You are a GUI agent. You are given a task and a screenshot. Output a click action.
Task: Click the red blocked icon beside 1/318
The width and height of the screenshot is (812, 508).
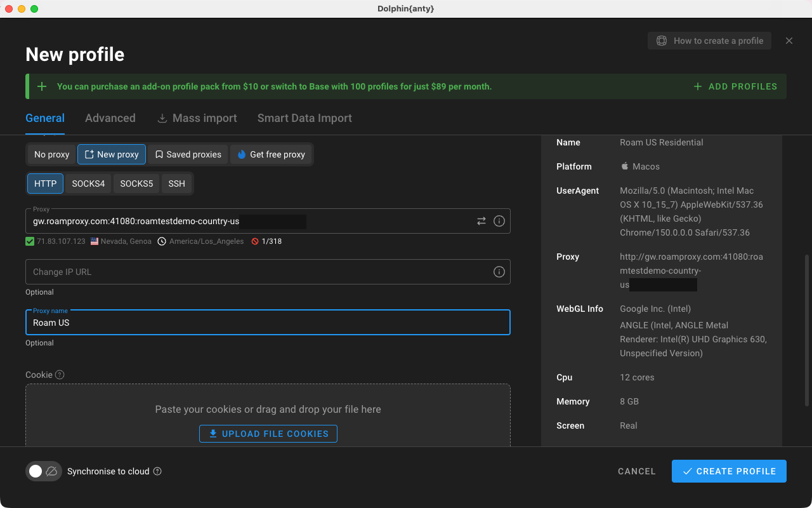pos(255,241)
